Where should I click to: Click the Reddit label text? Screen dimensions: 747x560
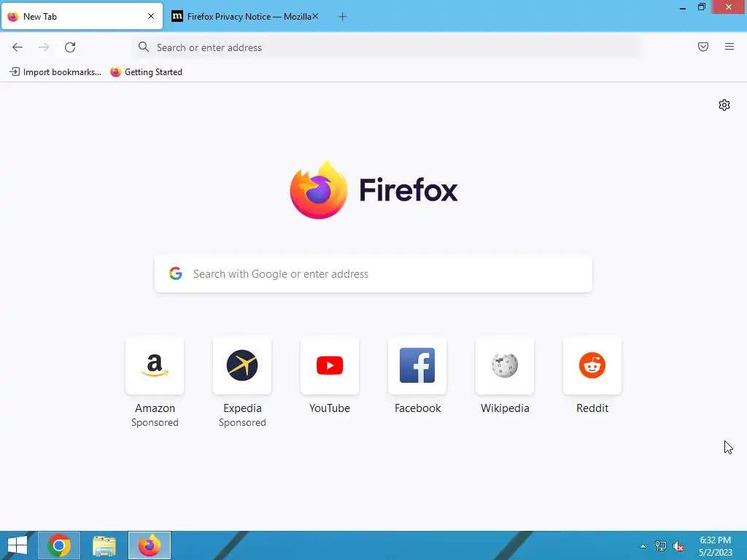click(x=592, y=408)
